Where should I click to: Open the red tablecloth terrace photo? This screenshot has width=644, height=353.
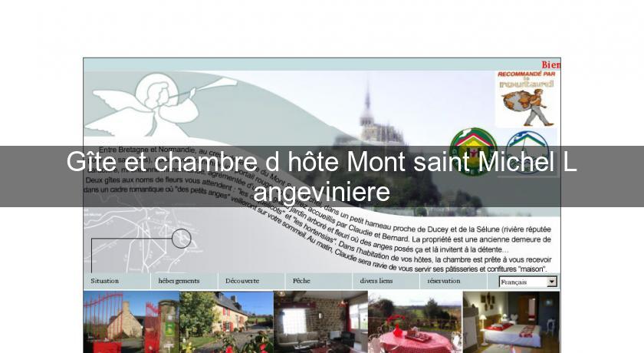(416, 322)
